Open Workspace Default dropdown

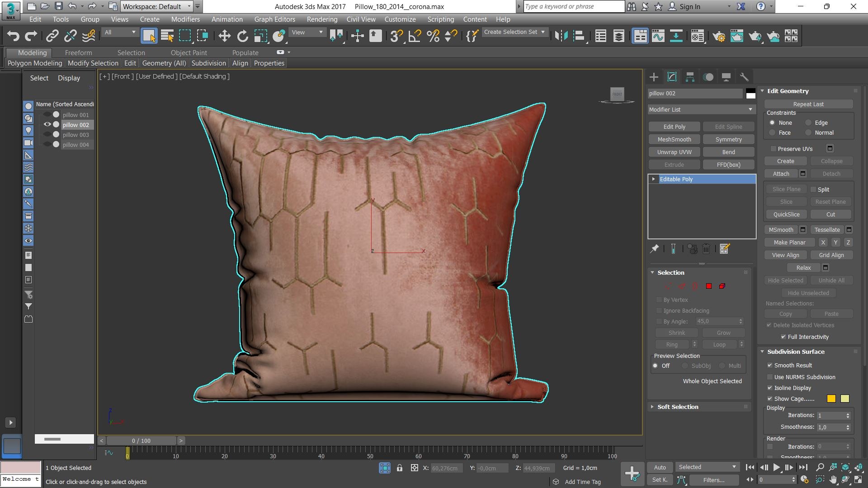pyautogui.click(x=157, y=6)
